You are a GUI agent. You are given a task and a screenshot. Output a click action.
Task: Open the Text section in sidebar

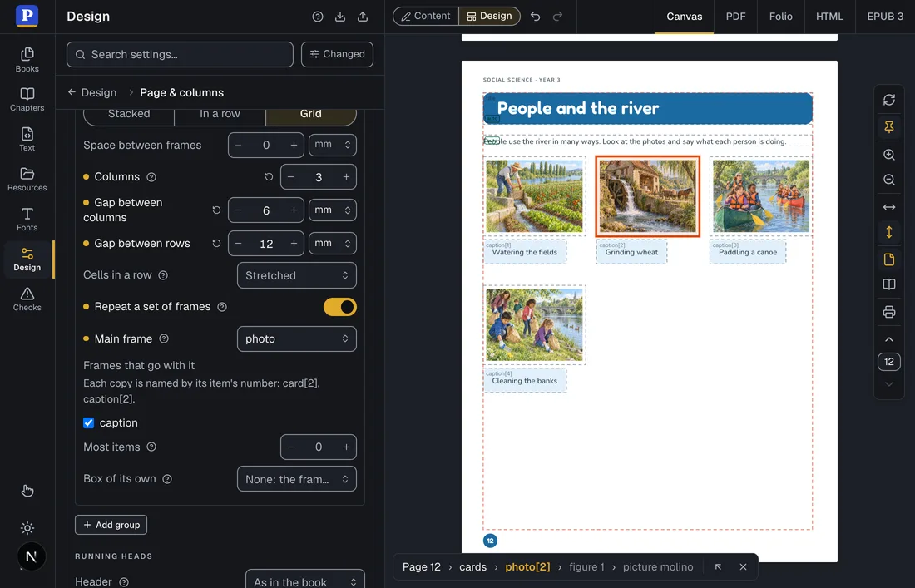(x=27, y=140)
